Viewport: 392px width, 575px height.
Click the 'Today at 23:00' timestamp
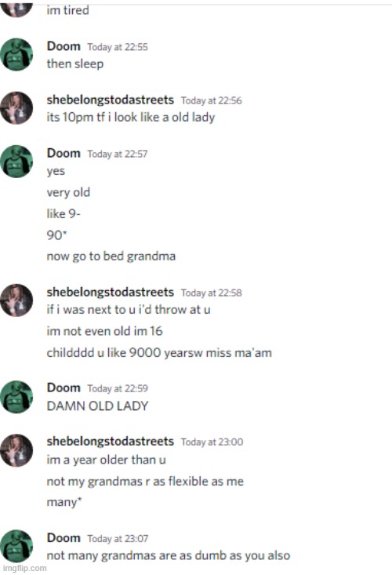(212, 442)
